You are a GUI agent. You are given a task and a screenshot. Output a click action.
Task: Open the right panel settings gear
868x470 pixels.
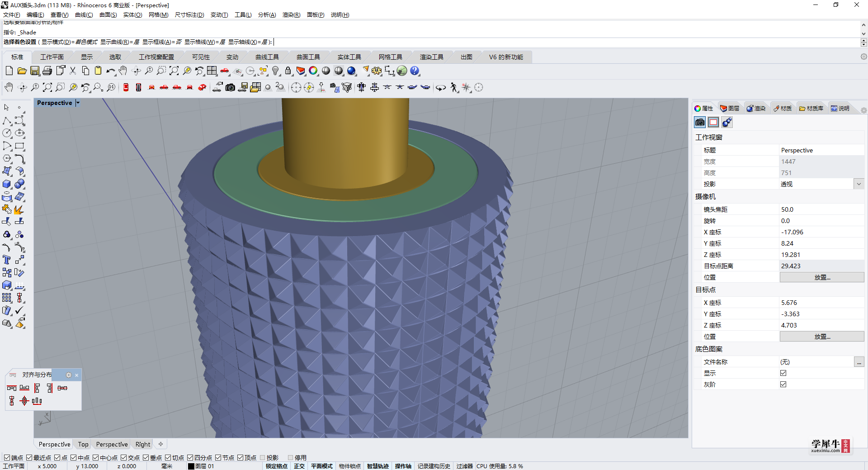863,110
